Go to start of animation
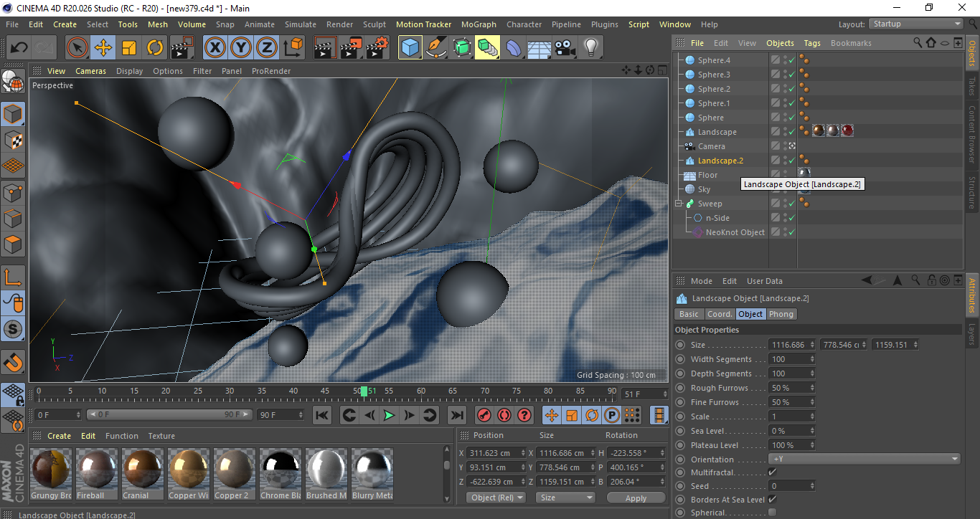 (322, 415)
